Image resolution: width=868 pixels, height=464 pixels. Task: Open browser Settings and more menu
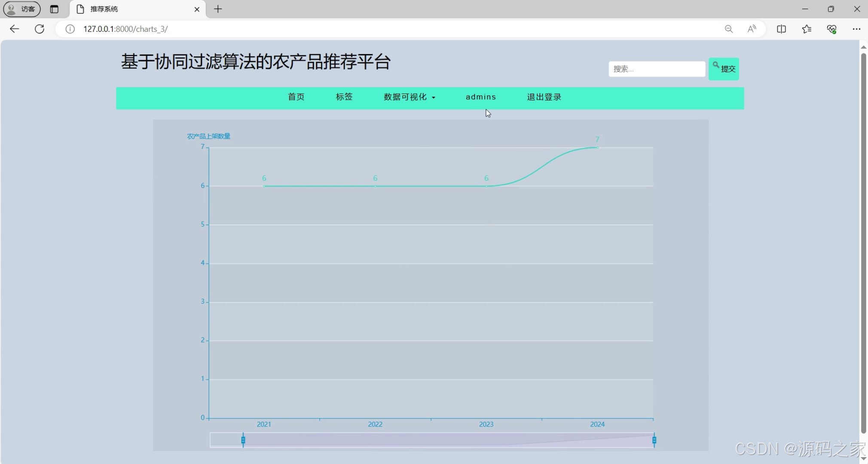point(856,29)
